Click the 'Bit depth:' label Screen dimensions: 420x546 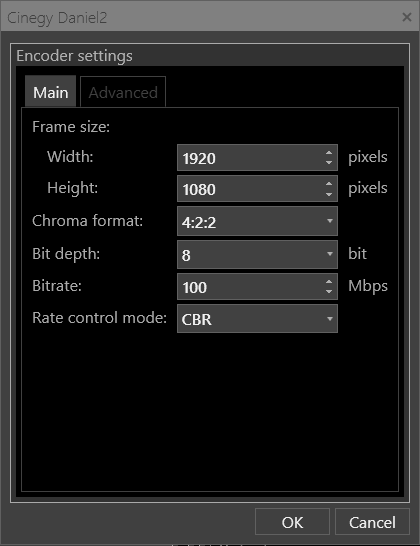pos(66,254)
